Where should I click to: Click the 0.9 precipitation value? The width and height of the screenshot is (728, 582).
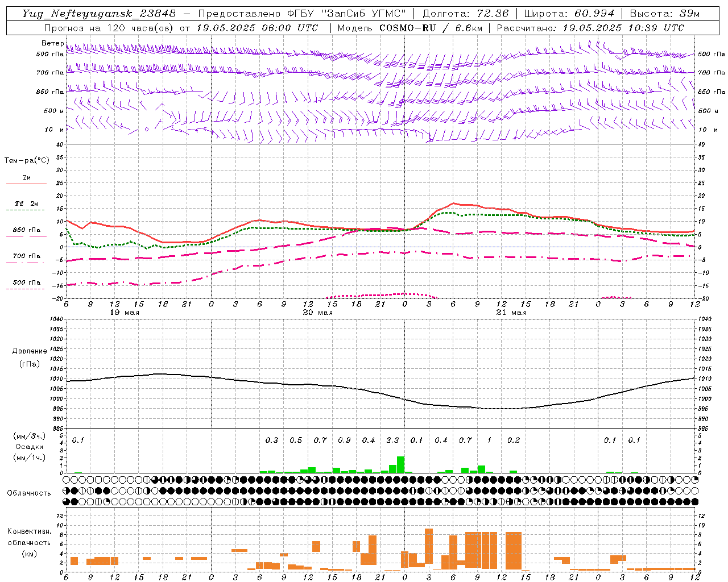pos(344,440)
